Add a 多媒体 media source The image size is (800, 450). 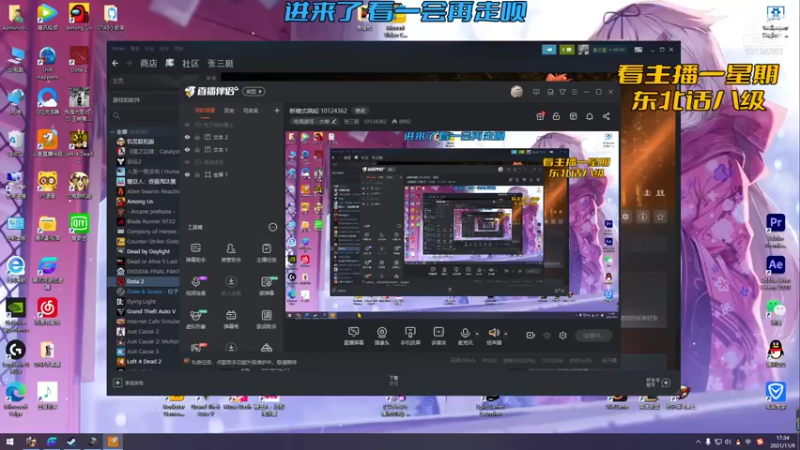coord(438,336)
